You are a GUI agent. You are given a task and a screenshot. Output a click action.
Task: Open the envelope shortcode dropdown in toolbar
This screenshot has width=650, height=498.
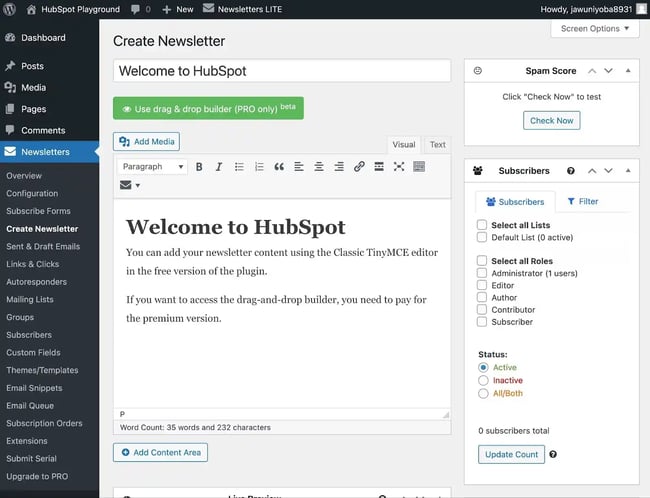point(130,185)
